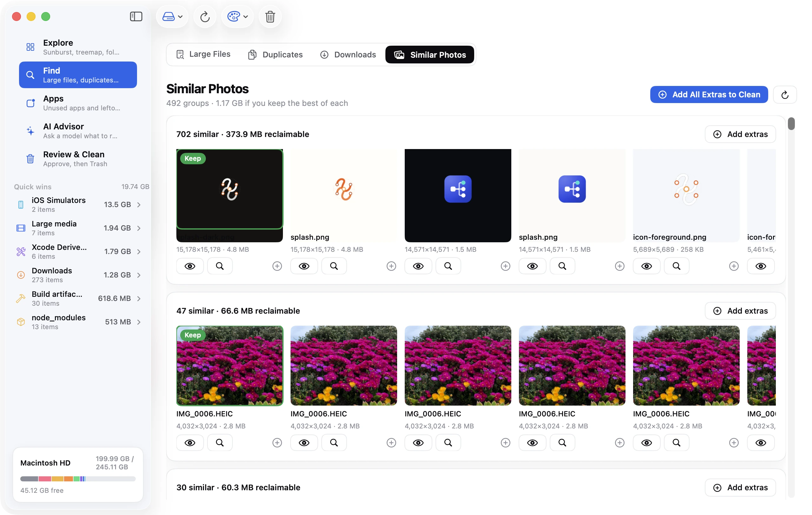This screenshot has width=812, height=515.
Task: Click the rescan refresh toolbar icon
Action: point(205,16)
